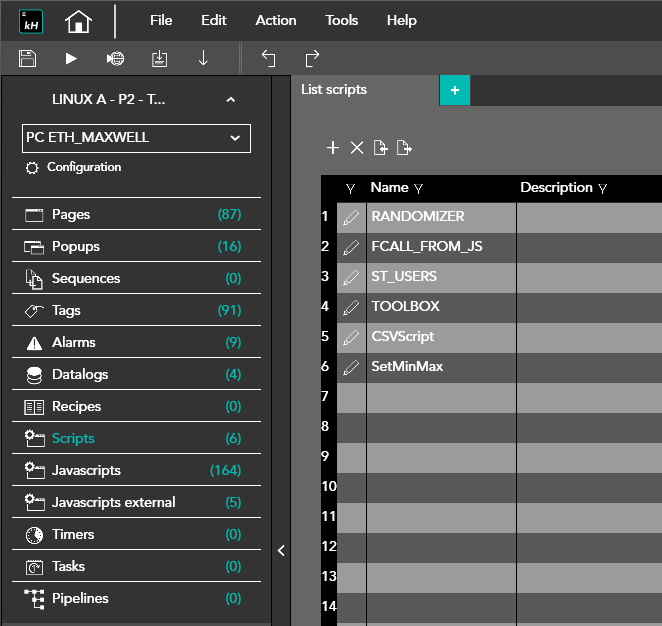The width and height of the screenshot is (662, 626).
Task: Click the home icon in the title bar
Action: (x=78, y=21)
